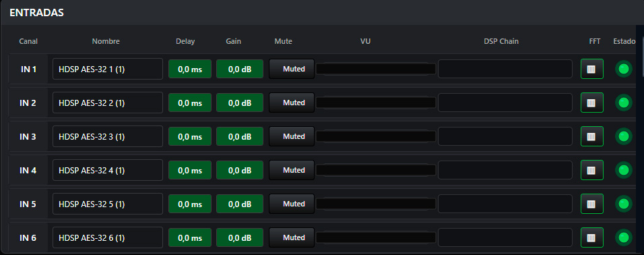Select the IN 4 channel label
The image size is (644, 255).
[28, 170]
